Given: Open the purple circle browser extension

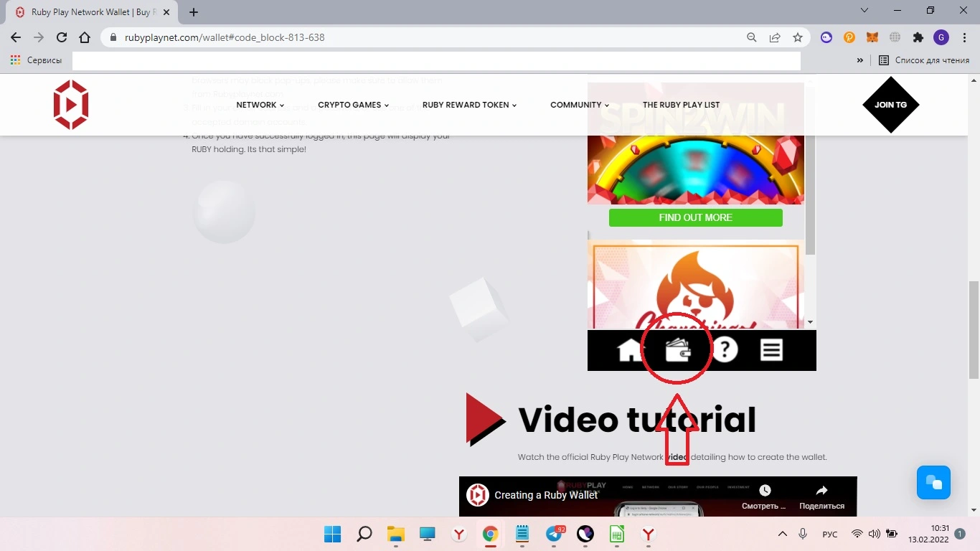Looking at the screenshot, I should (826, 37).
